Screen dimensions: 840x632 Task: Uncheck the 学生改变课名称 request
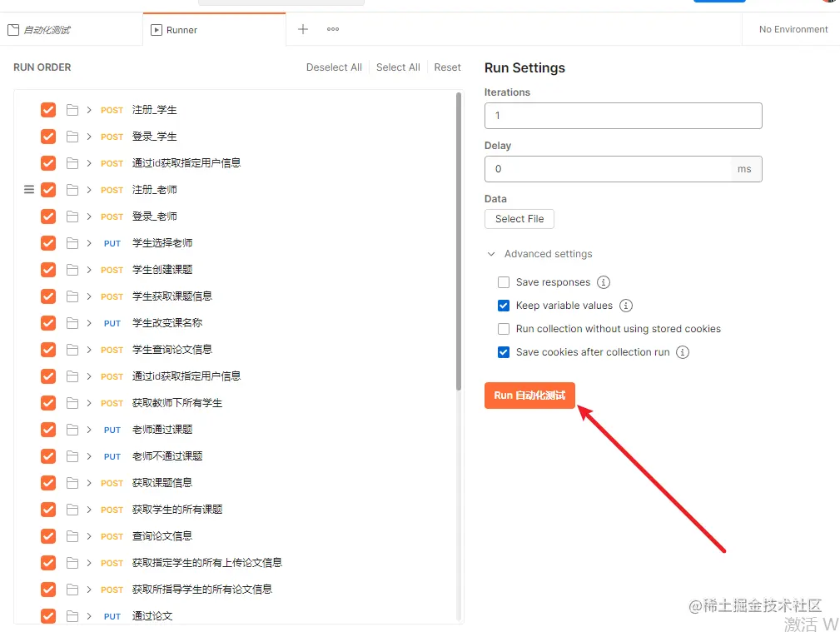click(x=48, y=323)
